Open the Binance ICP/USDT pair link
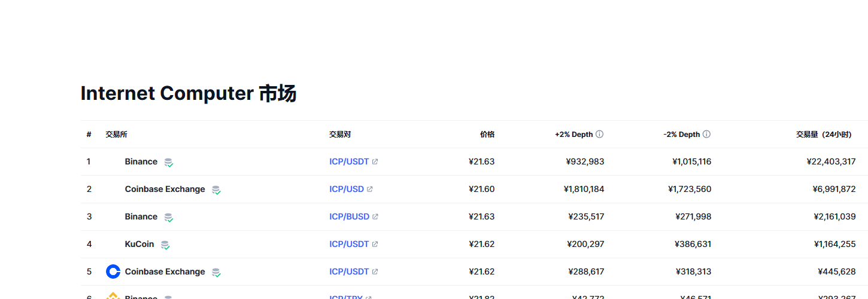 click(349, 161)
